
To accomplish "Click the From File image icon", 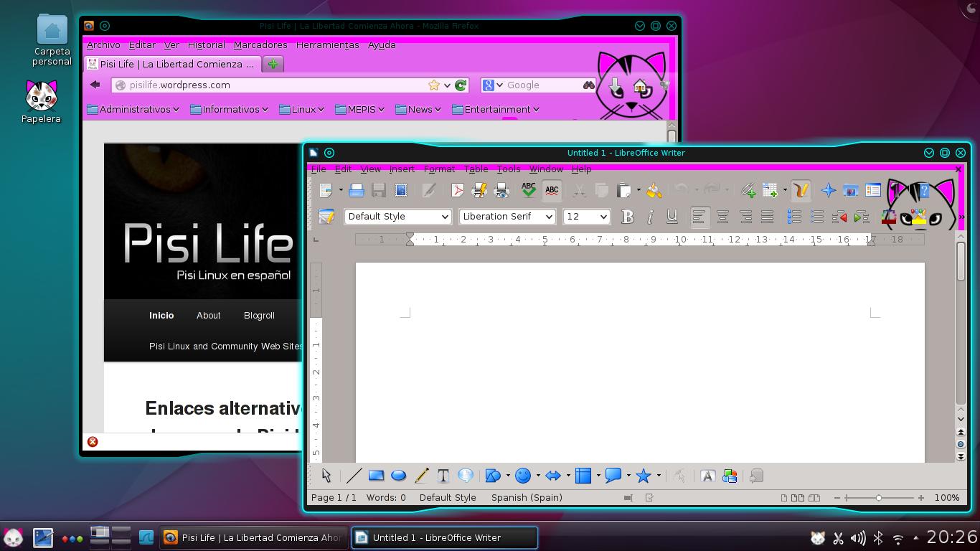I will [730, 476].
